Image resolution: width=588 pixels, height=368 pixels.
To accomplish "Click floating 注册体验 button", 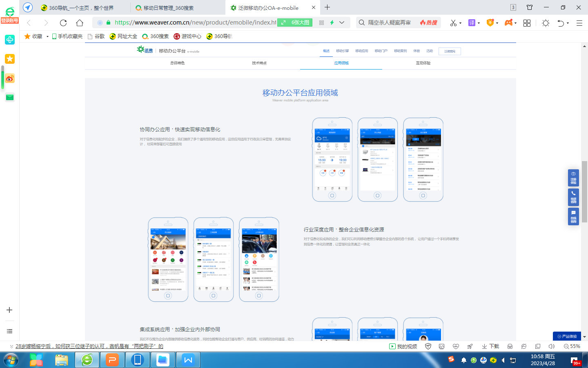I will click(x=573, y=177).
